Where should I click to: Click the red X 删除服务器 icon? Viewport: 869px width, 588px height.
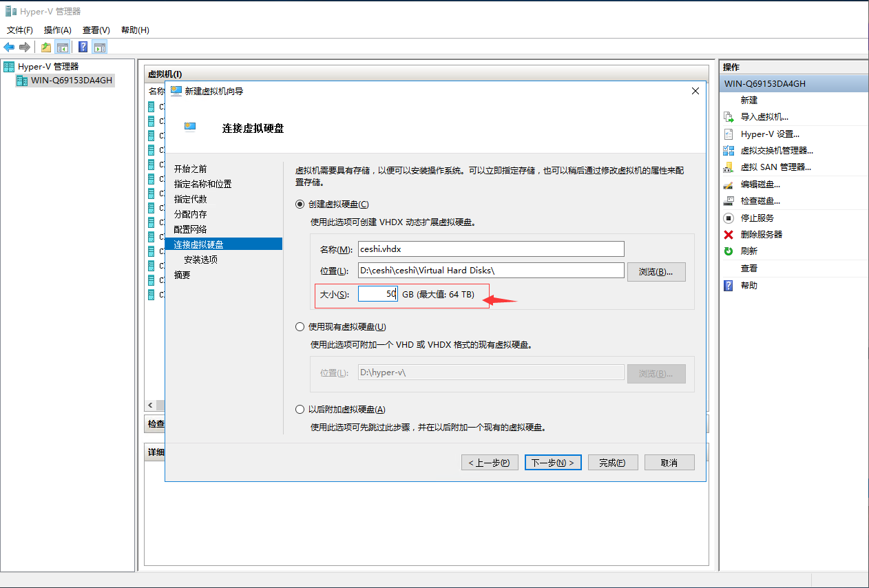(729, 234)
